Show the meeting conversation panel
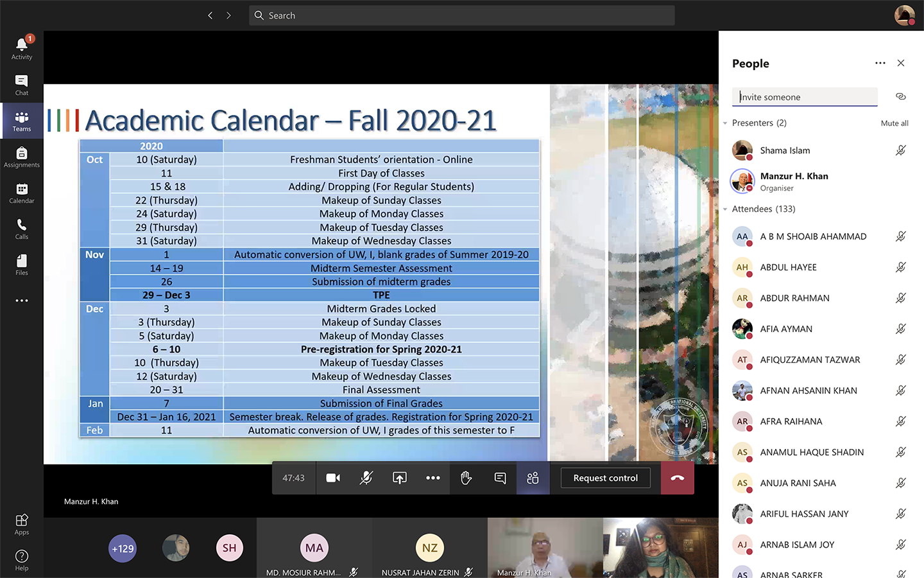The height and width of the screenshot is (578, 924). tap(500, 478)
